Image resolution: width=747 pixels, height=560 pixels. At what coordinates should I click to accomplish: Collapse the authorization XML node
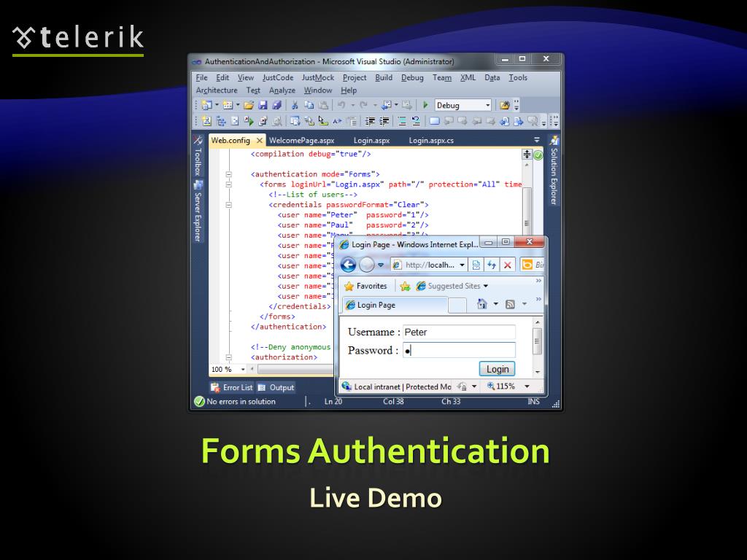point(228,357)
